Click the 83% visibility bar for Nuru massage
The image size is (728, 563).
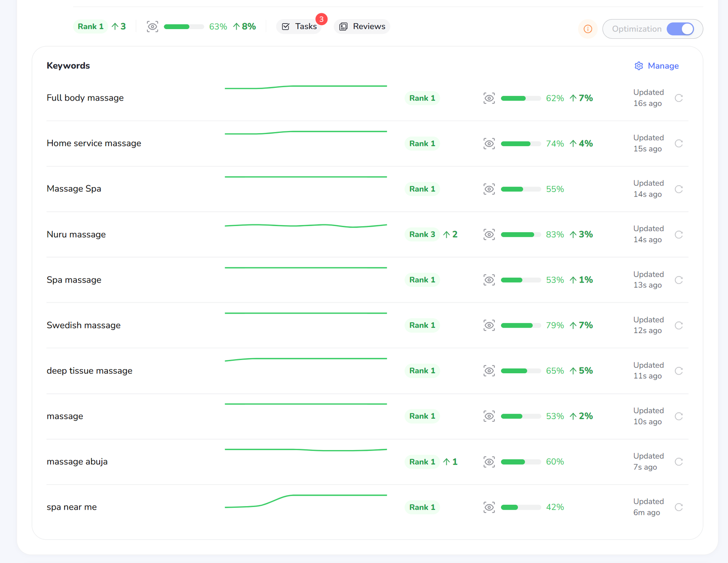pyautogui.click(x=521, y=234)
